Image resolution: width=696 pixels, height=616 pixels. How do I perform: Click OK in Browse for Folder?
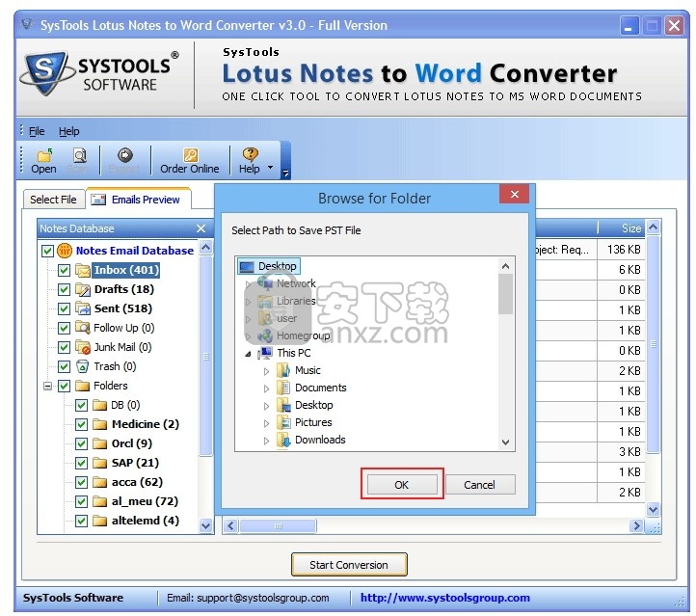coord(402,485)
